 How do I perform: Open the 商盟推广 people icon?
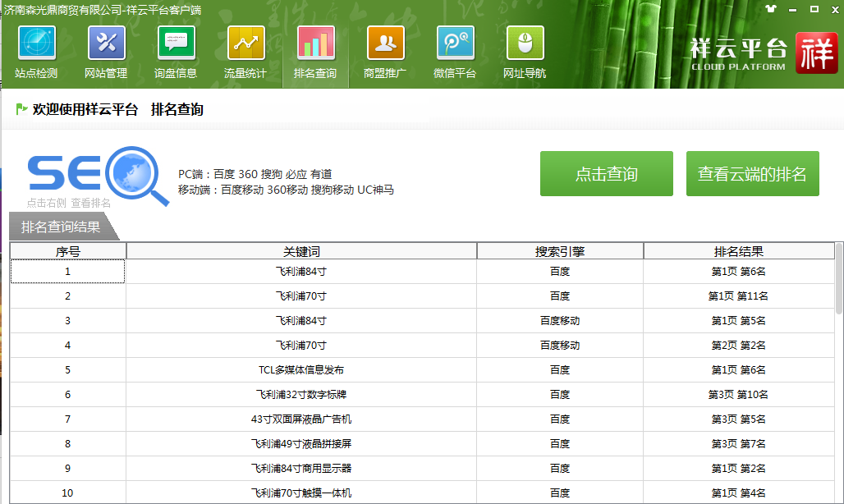coord(385,43)
